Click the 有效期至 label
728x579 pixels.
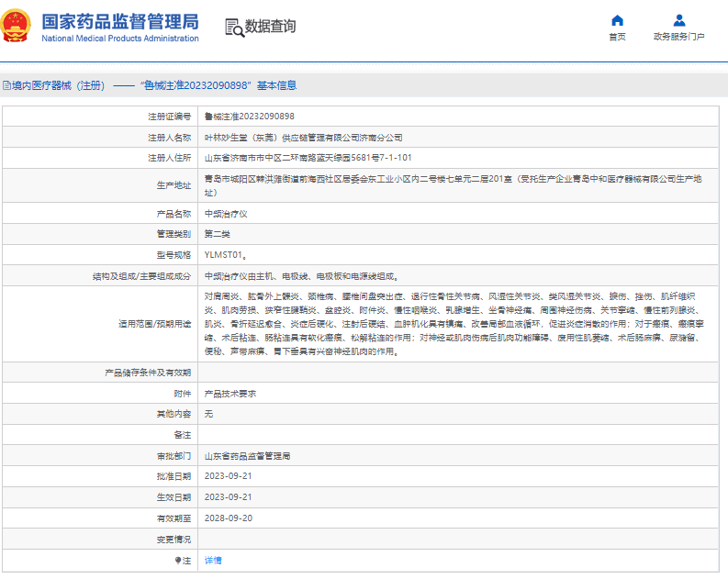[x=174, y=518]
